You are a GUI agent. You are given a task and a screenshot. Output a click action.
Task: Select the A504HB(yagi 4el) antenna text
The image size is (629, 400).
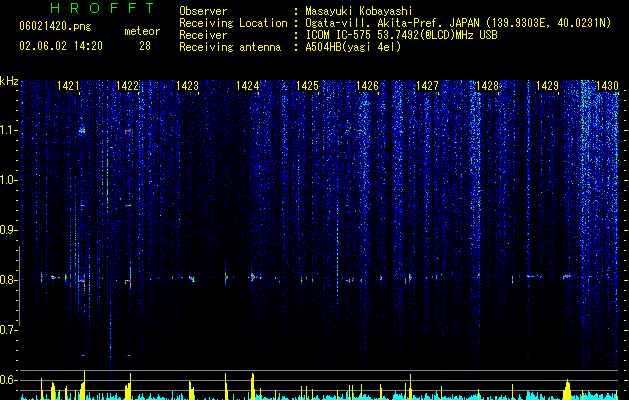[x=353, y=47]
